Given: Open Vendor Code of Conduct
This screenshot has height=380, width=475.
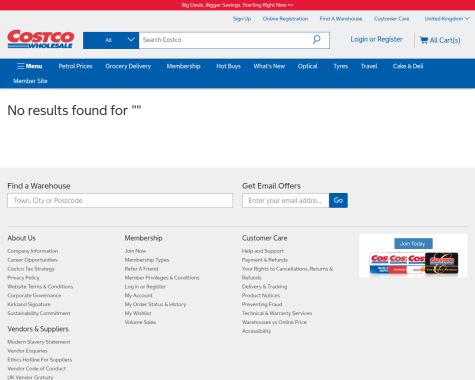Looking at the screenshot, I should coord(37,369).
